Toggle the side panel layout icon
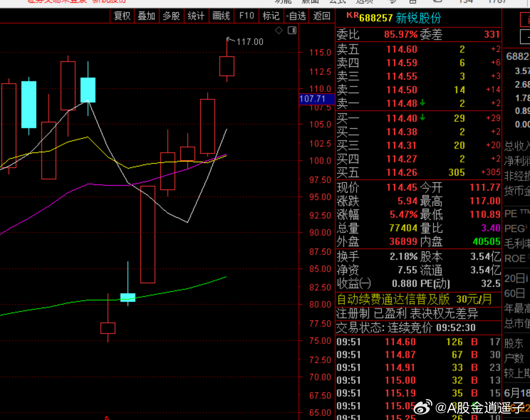This screenshot has height=420, width=530. click(292, 30)
